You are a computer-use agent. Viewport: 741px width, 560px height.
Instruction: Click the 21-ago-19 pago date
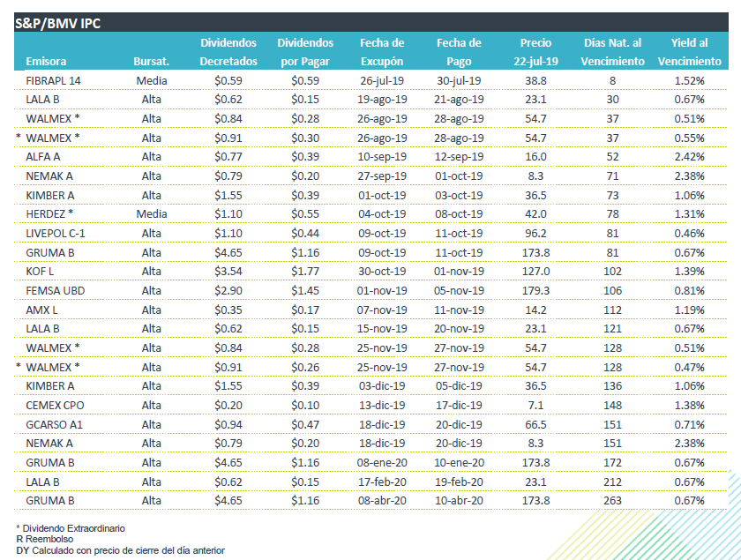tap(459, 100)
